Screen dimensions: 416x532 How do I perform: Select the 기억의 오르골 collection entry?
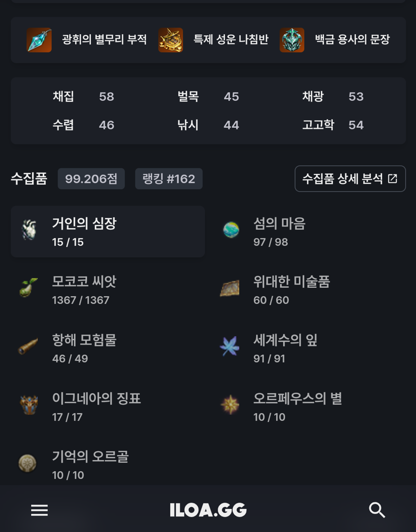click(x=108, y=465)
